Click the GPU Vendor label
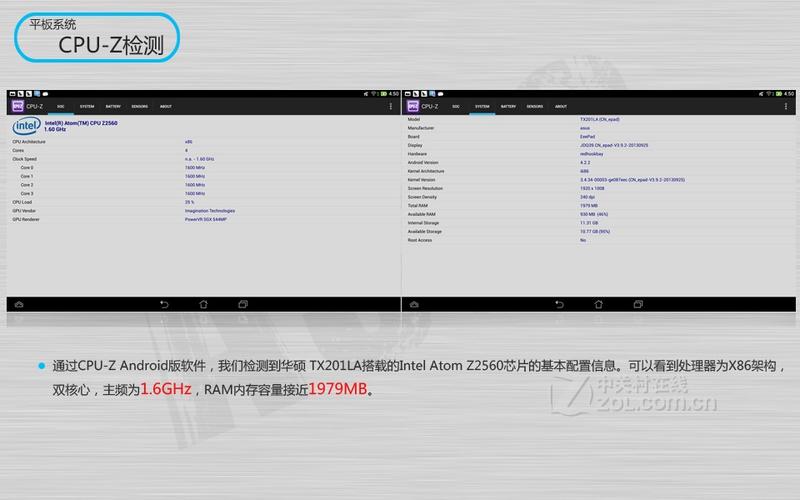Viewport: 800px width, 500px height. (24, 211)
